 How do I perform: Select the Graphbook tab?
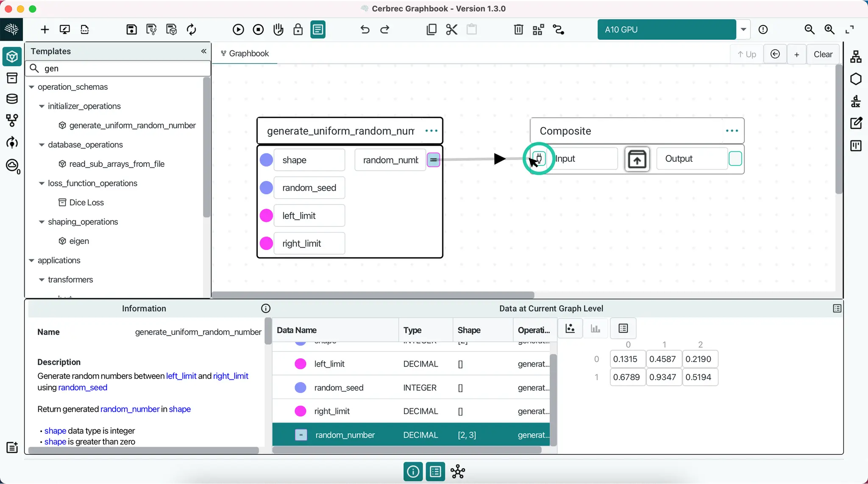(245, 54)
